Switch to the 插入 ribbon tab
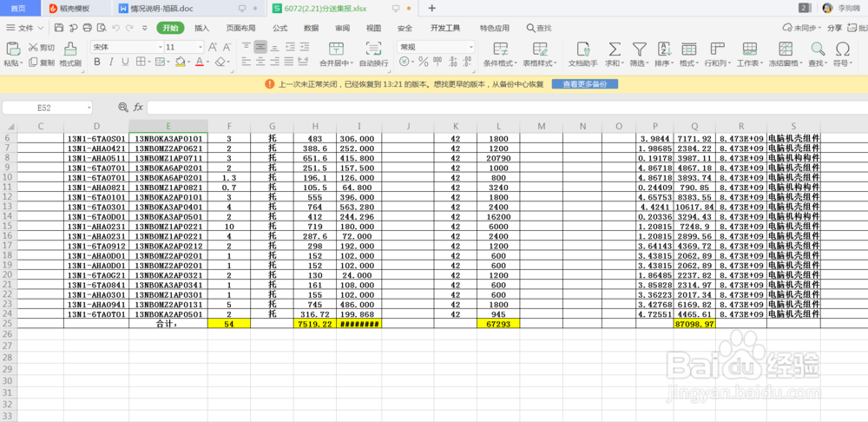 click(201, 28)
